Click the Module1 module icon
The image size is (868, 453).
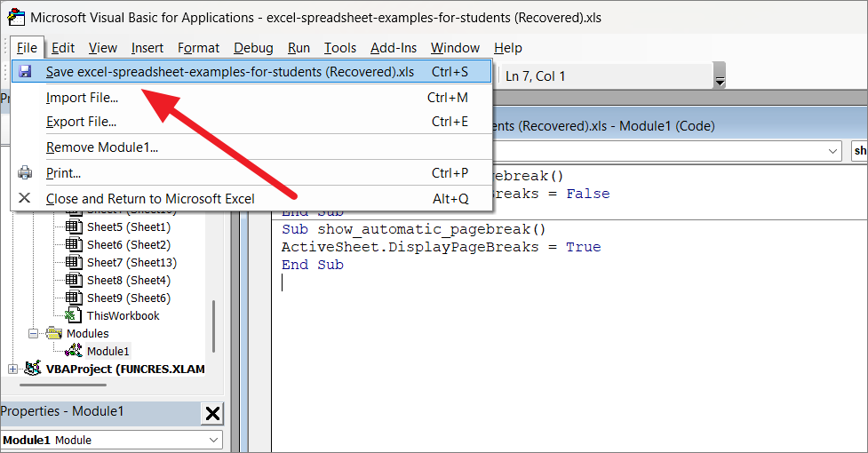[74, 351]
